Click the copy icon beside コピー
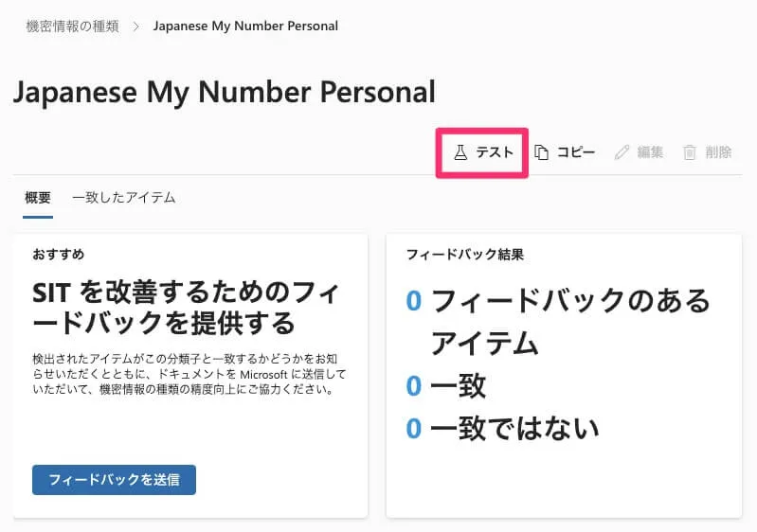757x532 pixels. pyautogui.click(x=541, y=152)
